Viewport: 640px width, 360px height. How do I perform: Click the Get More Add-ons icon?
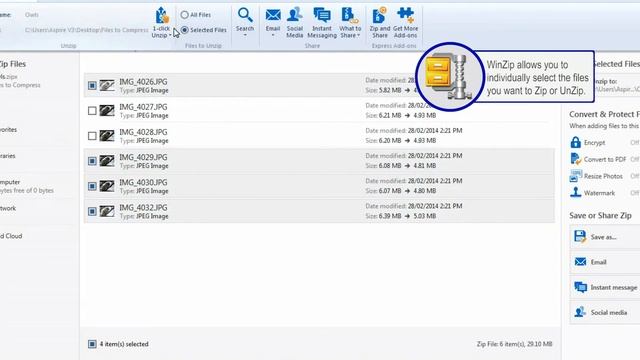click(405, 16)
